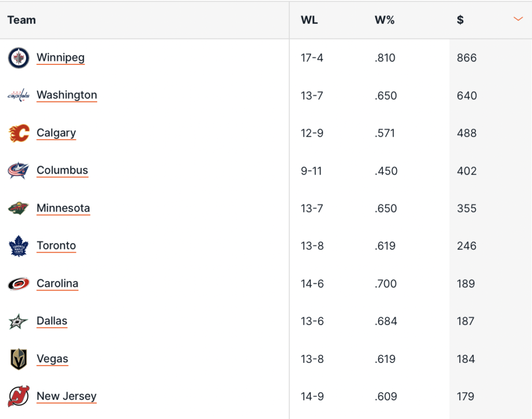This screenshot has height=419, width=532.
Task: Click the Columbus Blue Jackets logo
Action: (19, 171)
